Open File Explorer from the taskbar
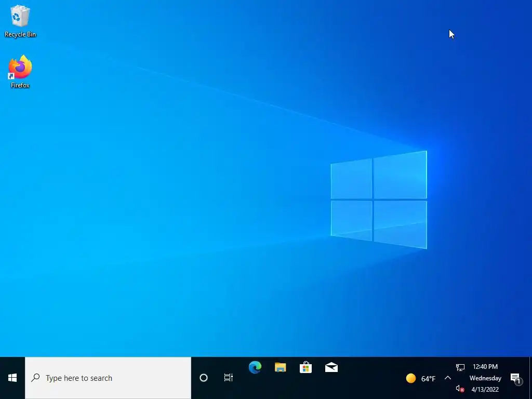The width and height of the screenshot is (532, 399). coord(280,367)
